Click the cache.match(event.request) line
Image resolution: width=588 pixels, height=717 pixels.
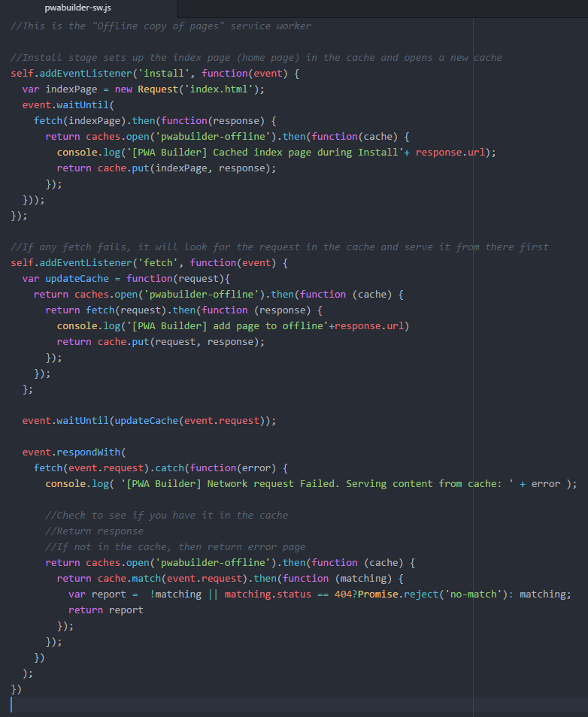tap(230, 579)
